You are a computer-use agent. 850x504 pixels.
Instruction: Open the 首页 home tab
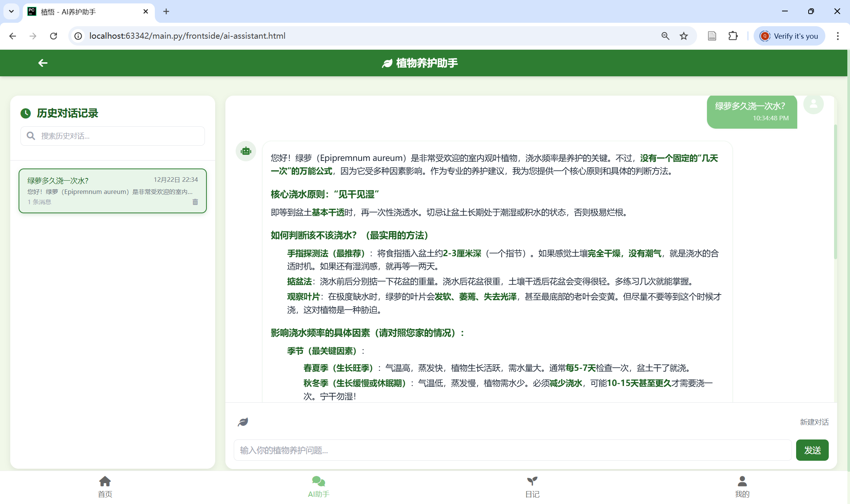coord(105,487)
